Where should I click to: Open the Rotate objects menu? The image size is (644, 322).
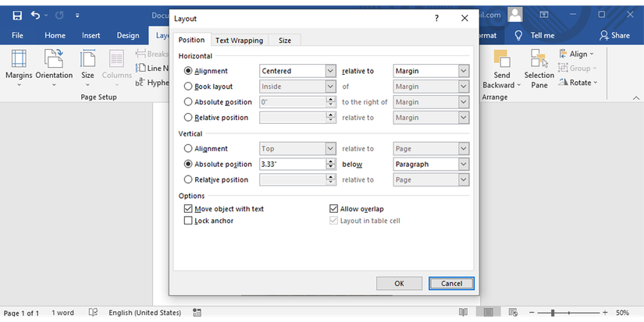point(577,83)
